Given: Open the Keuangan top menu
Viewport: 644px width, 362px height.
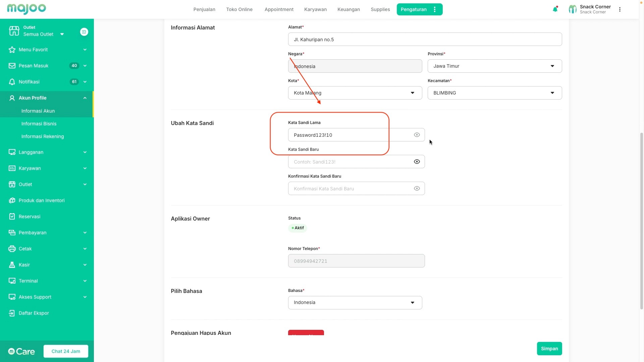Looking at the screenshot, I should (x=348, y=9).
